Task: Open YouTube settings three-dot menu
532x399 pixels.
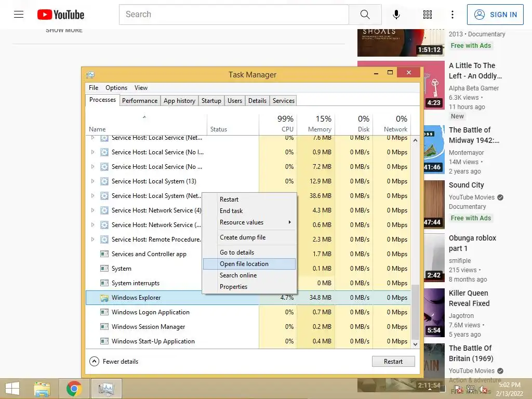Action: click(453, 14)
